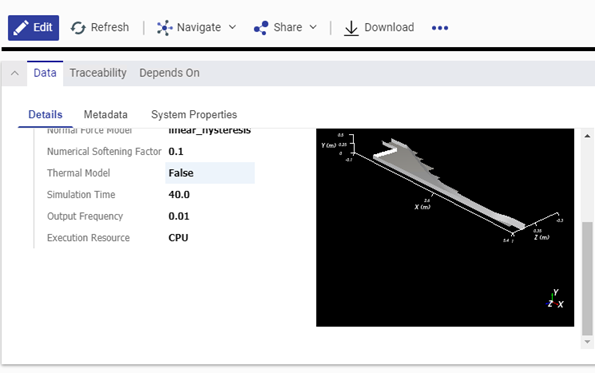Click the Numerical Softening Factor label
595x373 pixels.
click(104, 151)
